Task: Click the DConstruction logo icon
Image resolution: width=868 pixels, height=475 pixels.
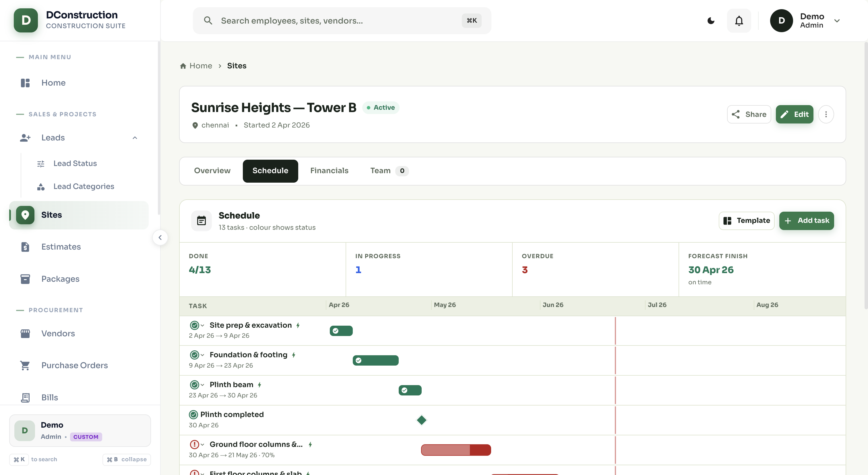Action: pyautogui.click(x=26, y=20)
